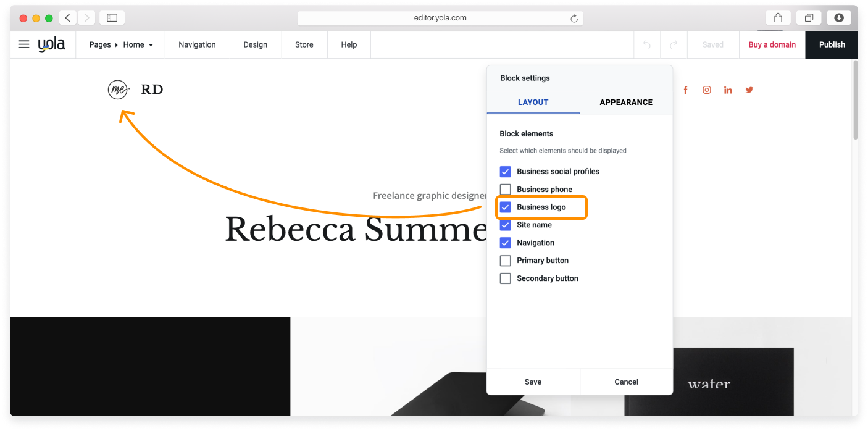
Task: Open the LinkedIn social icon
Action: 728,90
